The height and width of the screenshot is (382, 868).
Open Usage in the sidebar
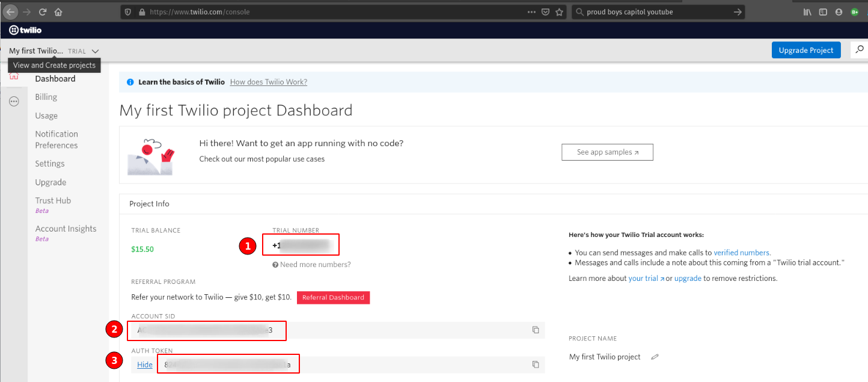pyautogui.click(x=46, y=116)
